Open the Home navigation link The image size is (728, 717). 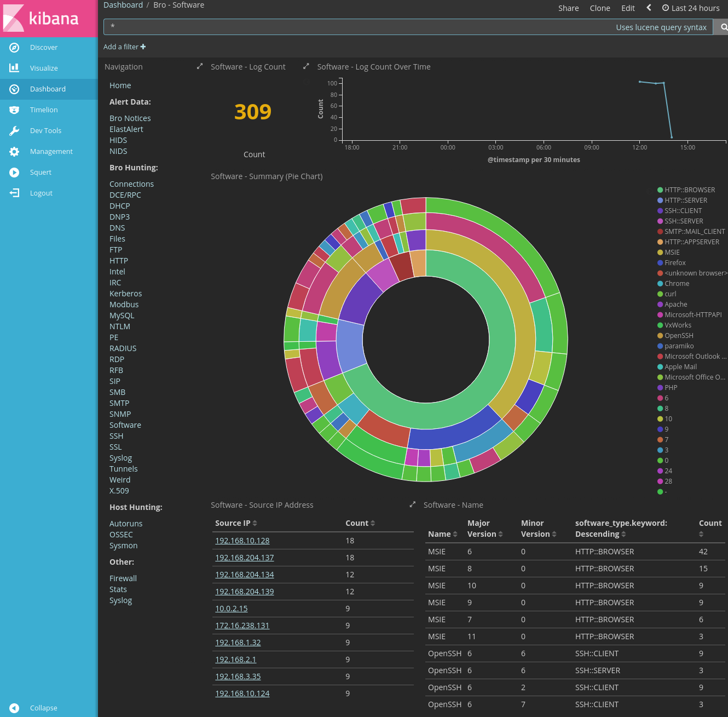click(120, 85)
